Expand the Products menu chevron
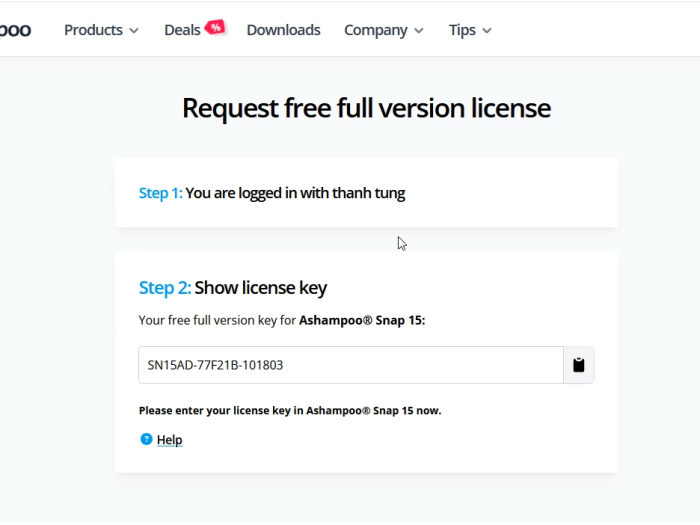The image size is (700, 525). coord(134,31)
